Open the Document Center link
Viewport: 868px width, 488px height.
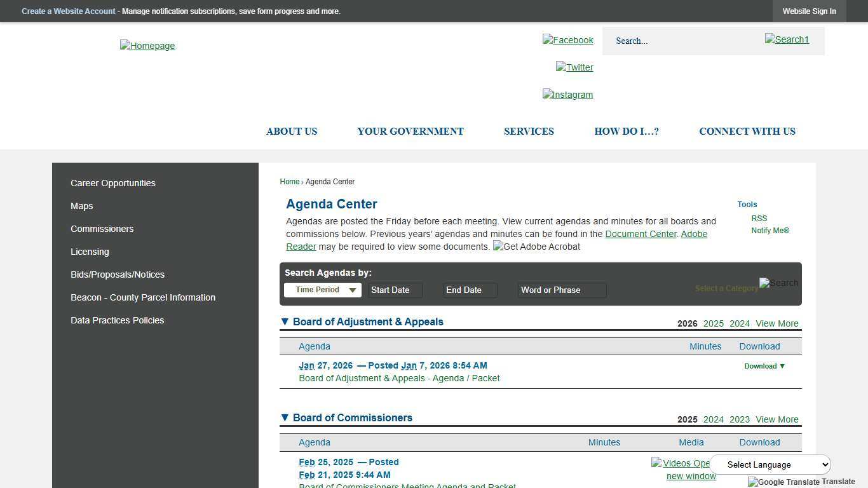(x=641, y=234)
